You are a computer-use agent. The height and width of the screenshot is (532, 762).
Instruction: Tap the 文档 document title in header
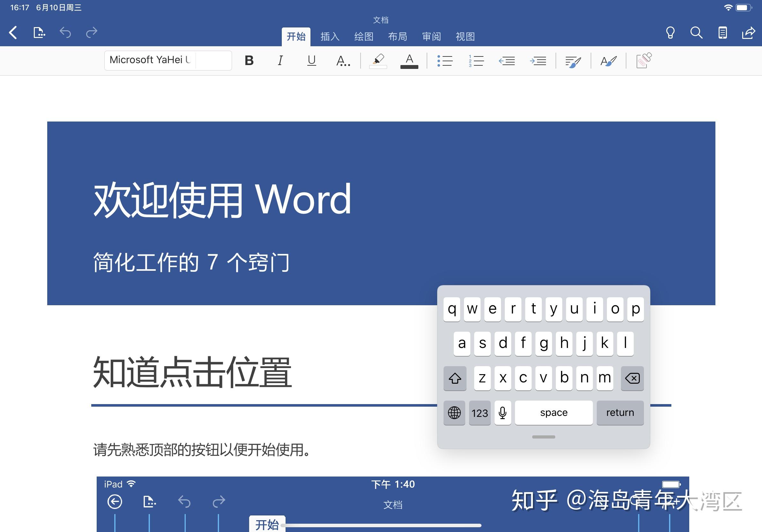coord(381,20)
